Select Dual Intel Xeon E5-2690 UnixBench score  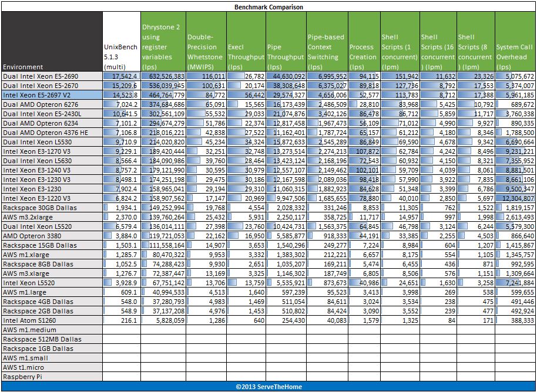[x=122, y=76]
